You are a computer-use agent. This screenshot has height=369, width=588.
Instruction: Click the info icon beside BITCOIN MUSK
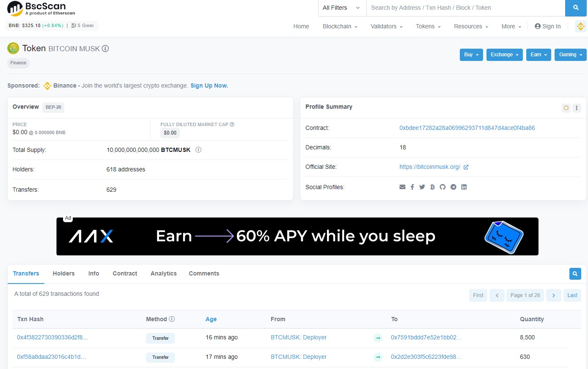105,49
